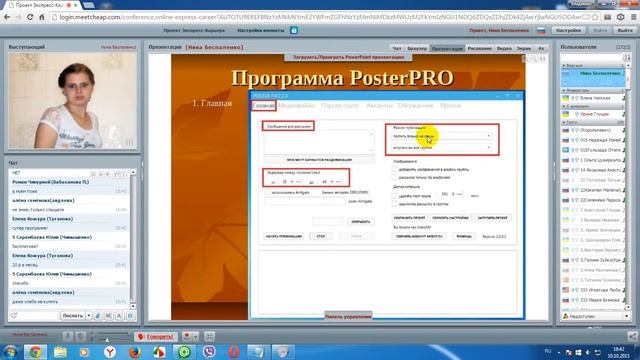Screen dimensions: 640x360
Task: Select the Презентации tab
Action: point(447,48)
